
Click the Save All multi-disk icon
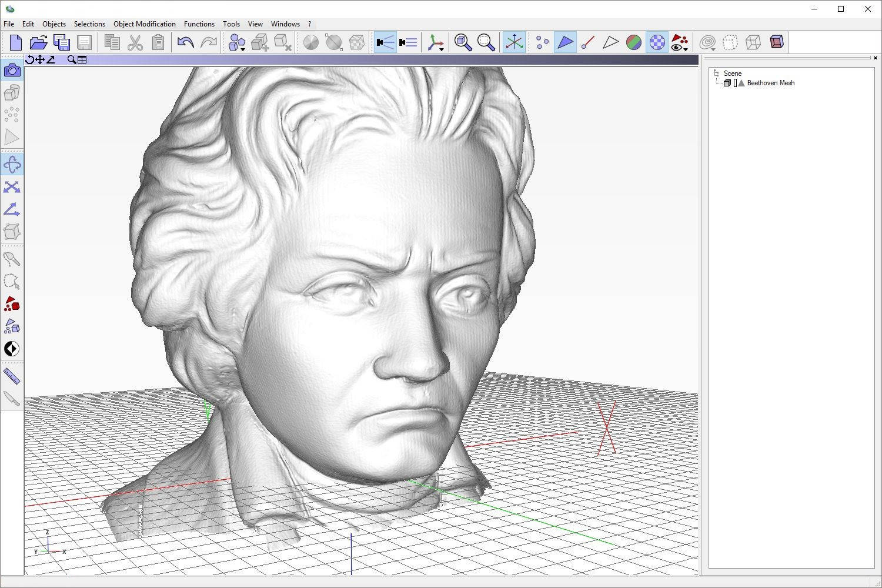click(x=61, y=42)
